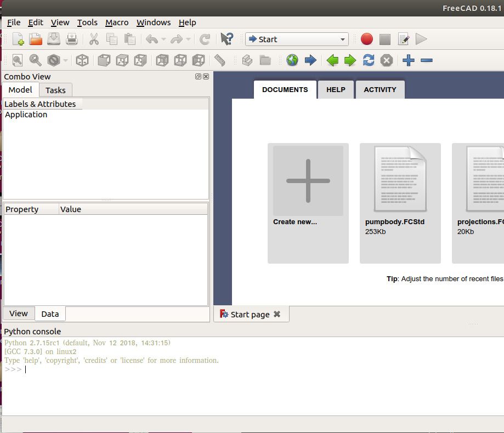Open the Macro menu
Screen dimensions: 504x433
[117, 22]
